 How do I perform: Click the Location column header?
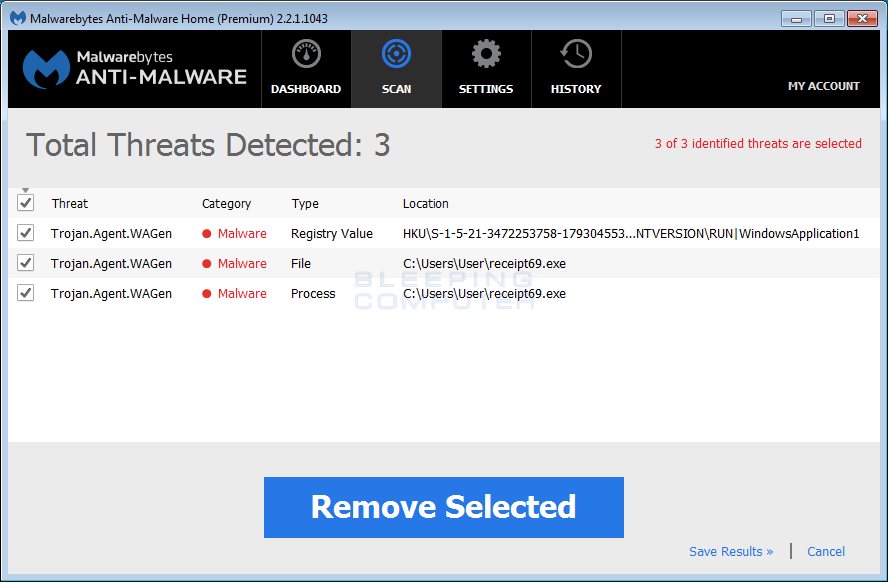425,203
